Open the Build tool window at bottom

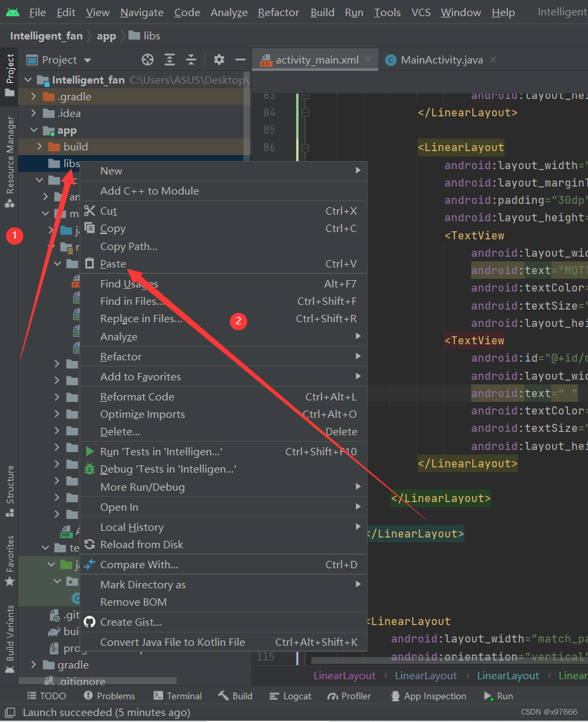click(236, 696)
